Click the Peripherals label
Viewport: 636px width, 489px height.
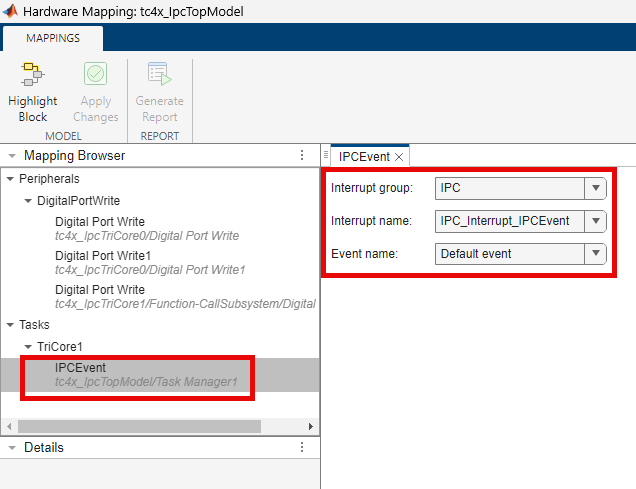pos(49,179)
